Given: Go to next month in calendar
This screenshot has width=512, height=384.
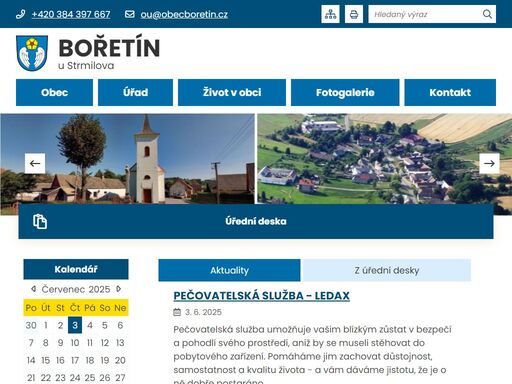Looking at the screenshot, I should [x=119, y=289].
